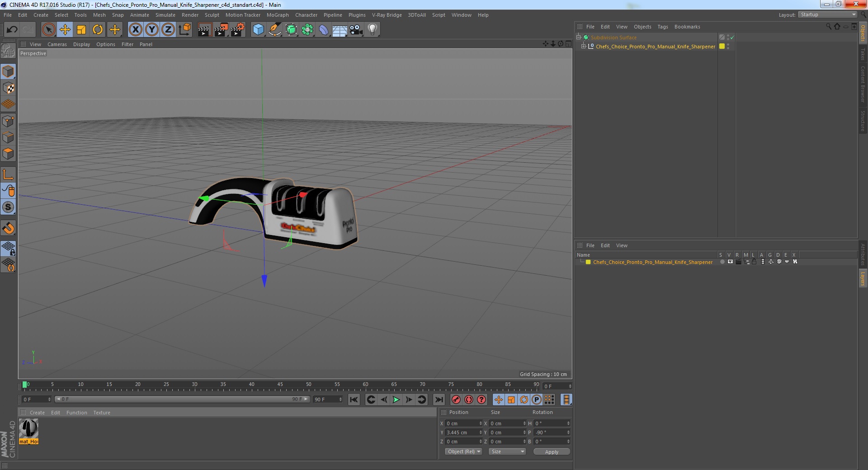
Task: Add a Cube primitive object
Action: click(258, 30)
